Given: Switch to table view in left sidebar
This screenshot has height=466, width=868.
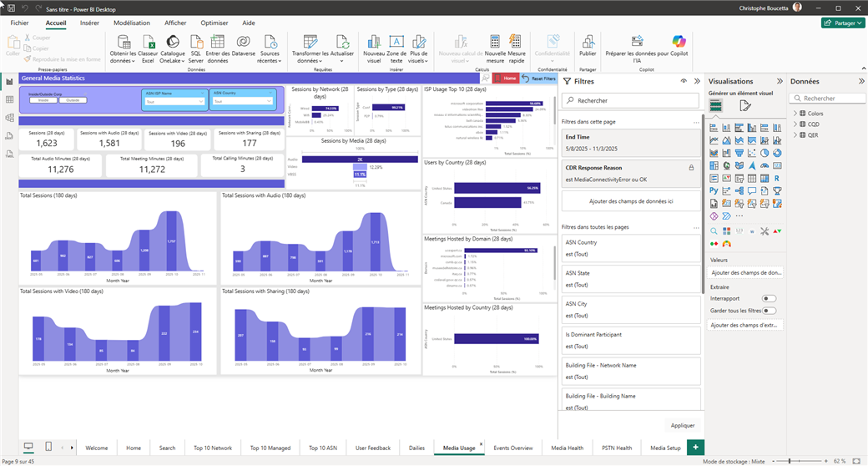Looking at the screenshot, I should pos(10,99).
